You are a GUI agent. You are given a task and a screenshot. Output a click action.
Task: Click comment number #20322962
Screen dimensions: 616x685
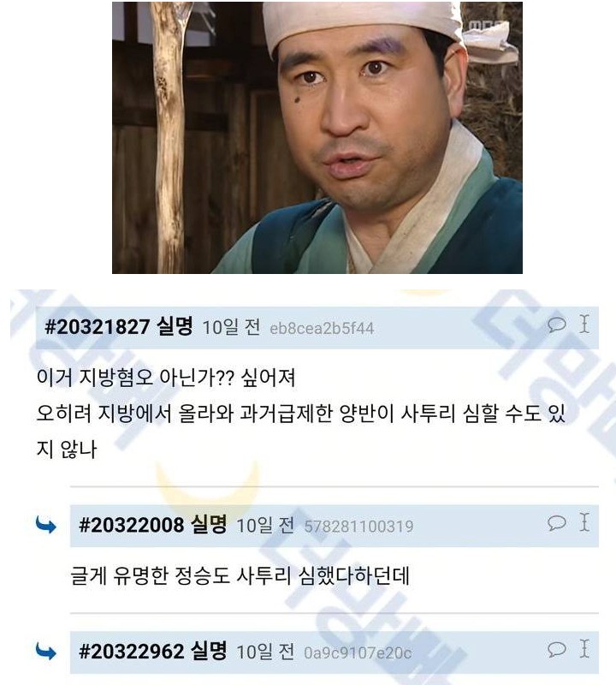click(132, 652)
